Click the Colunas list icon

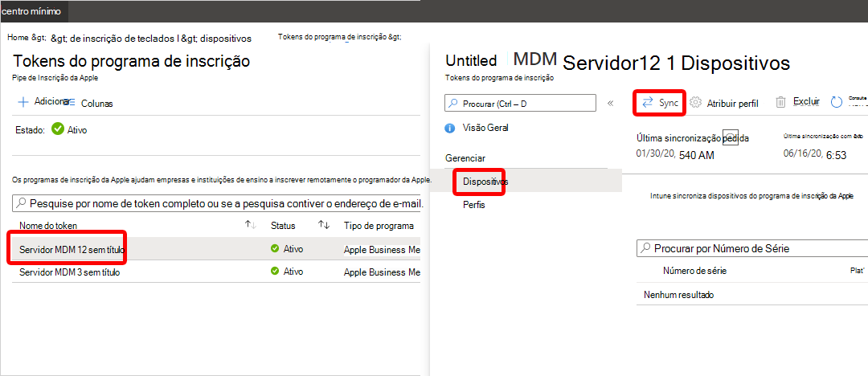pos(70,103)
